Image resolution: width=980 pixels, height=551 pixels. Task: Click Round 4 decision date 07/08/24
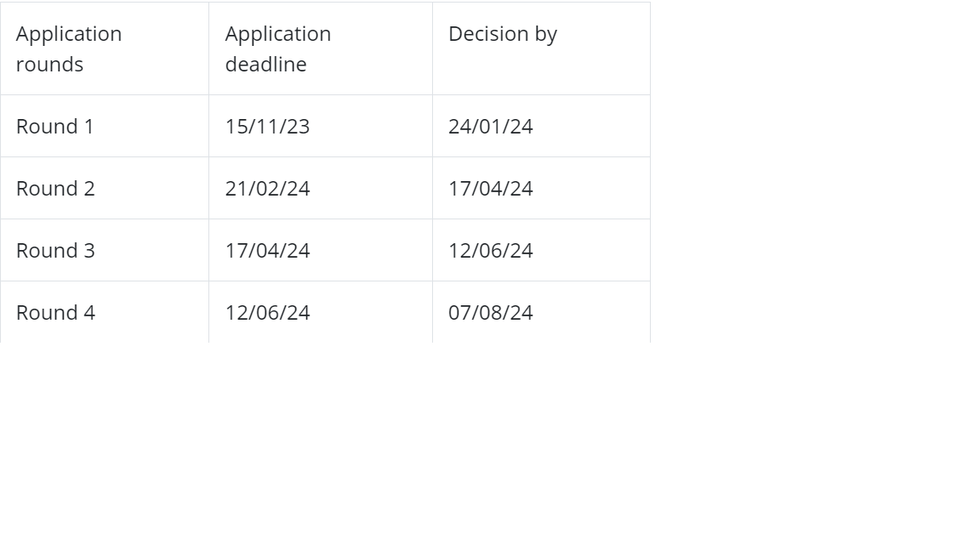(x=490, y=312)
